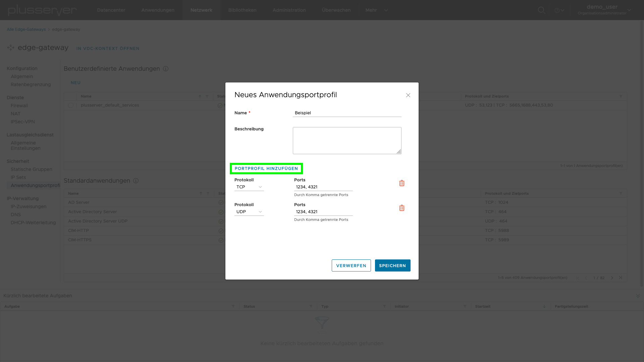The height and width of the screenshot is (362, 644).
Task: Click into the Beschreibung text area
Action: (x=347, y=140)
